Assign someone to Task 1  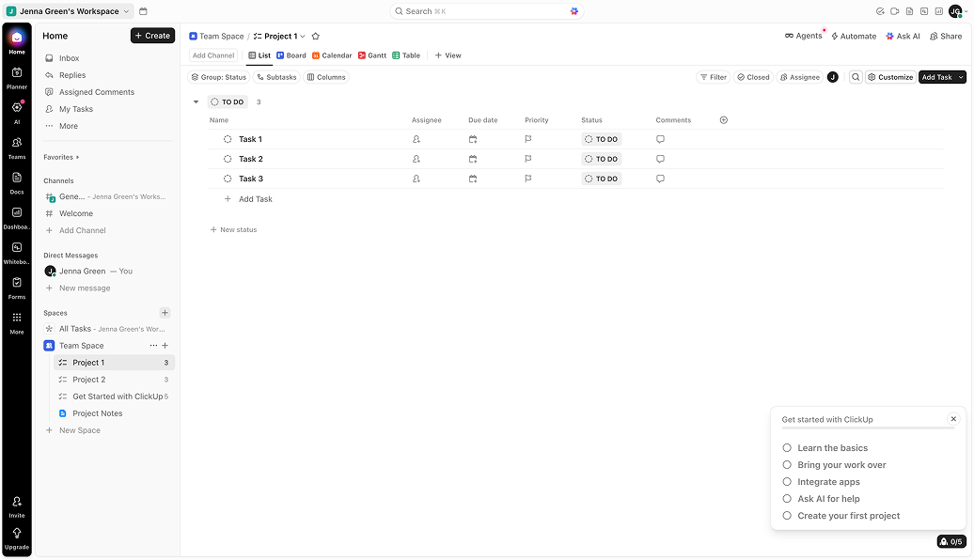coord(416,139)
